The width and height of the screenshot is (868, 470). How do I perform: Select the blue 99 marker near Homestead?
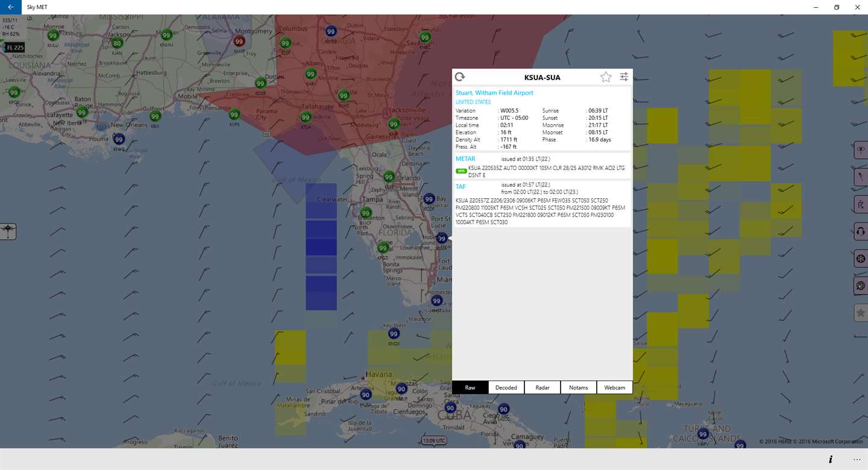pyautogui.click(x=436, y=301)
